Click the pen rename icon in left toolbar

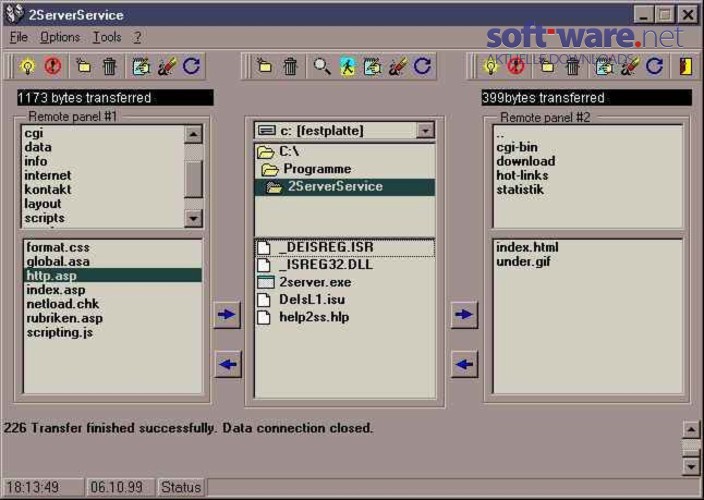166,67
